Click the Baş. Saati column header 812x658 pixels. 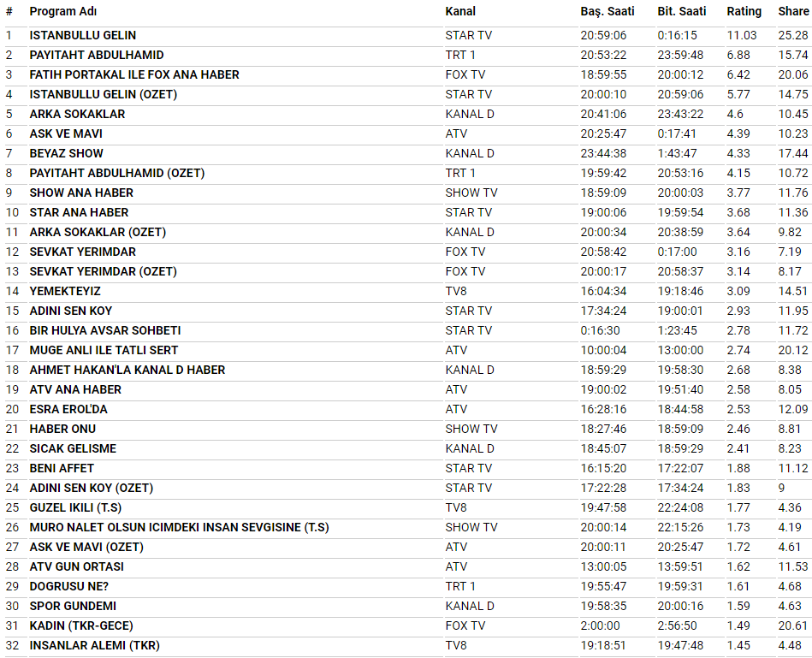point(607,11)
